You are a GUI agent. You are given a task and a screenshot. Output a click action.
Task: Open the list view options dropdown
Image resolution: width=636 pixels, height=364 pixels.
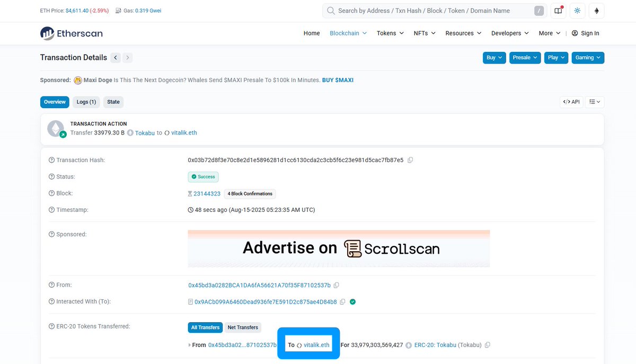[595, 102]
